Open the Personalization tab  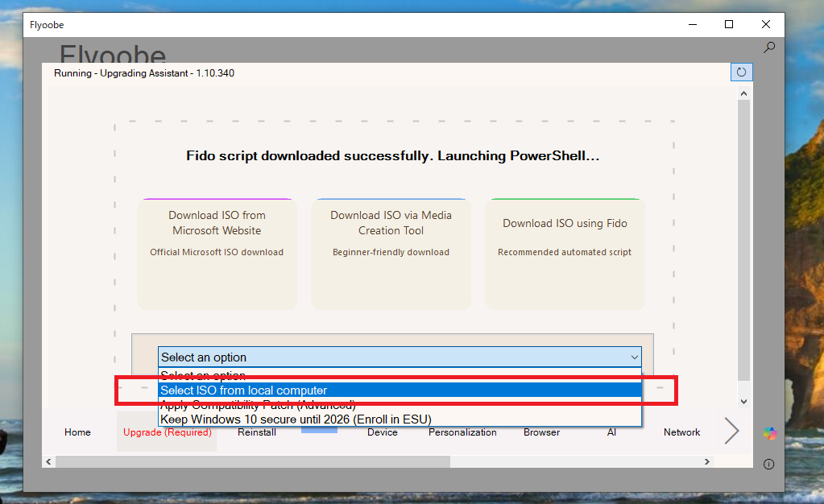[x=462, y=432]
